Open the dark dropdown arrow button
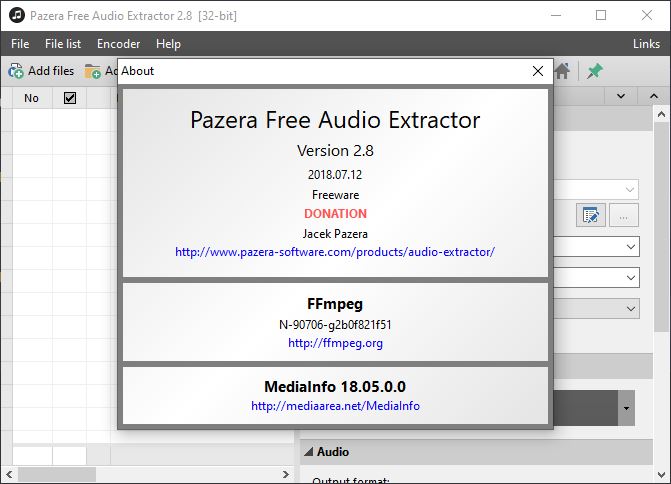This screenshot has height=484, width=671. (626, 408)
